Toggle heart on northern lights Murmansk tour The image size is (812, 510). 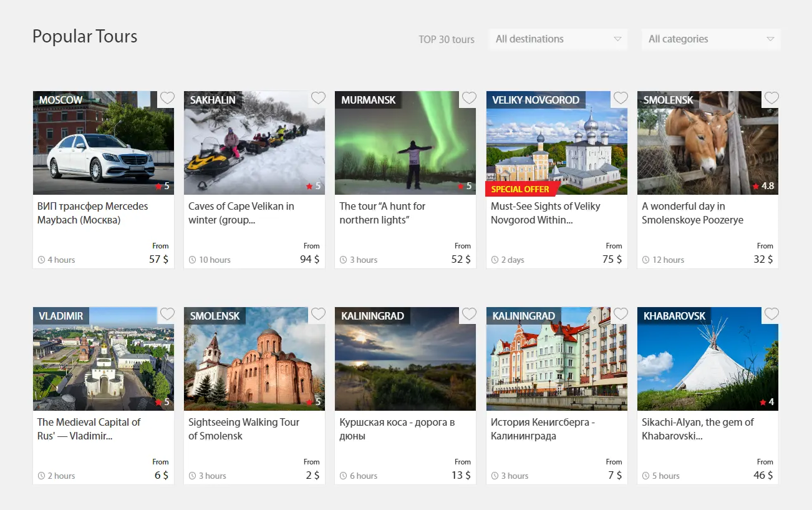pos(469,98)
